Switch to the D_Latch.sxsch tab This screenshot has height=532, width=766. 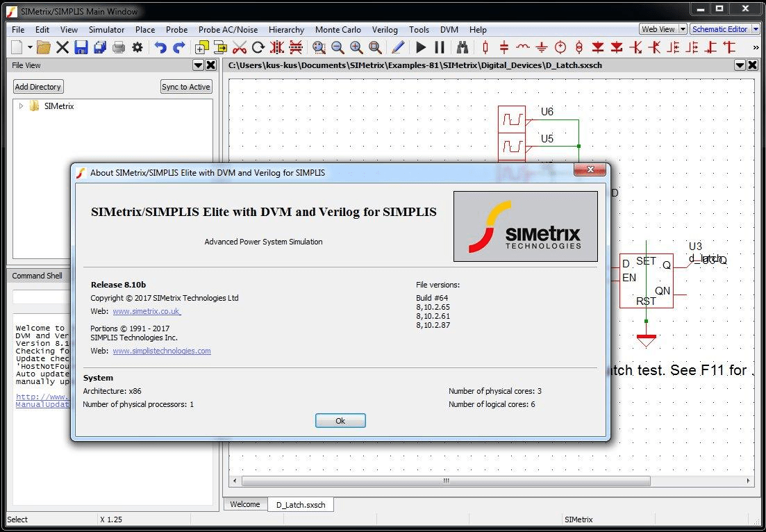click(x=301, y=505)
